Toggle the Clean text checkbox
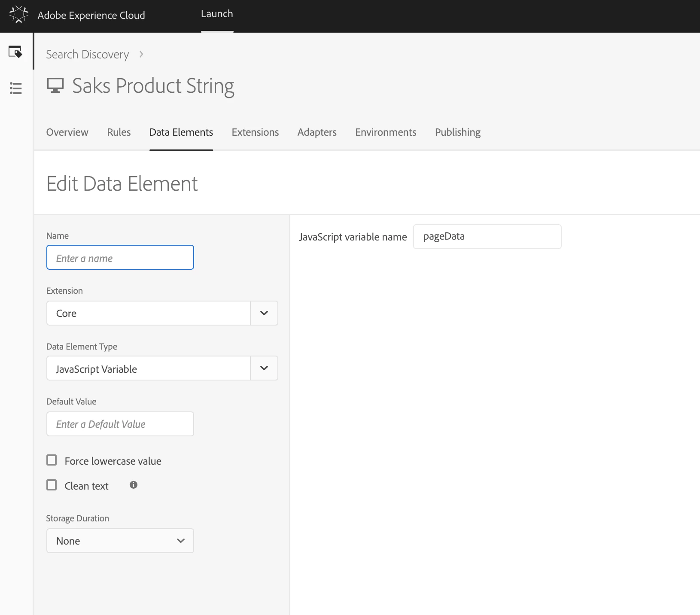Viewport: 700px width, 615px height. point(52,485)
